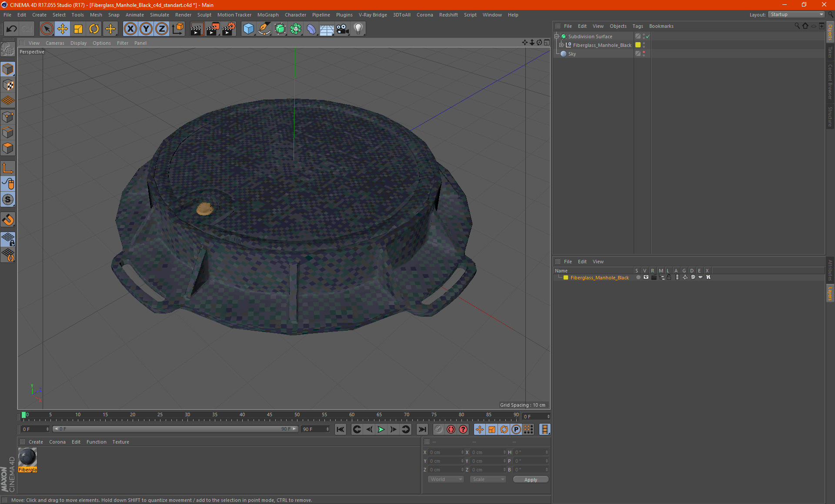835x504 pixels.
Task: Toggle Z axis lock
Action: [x=162, y=29]
